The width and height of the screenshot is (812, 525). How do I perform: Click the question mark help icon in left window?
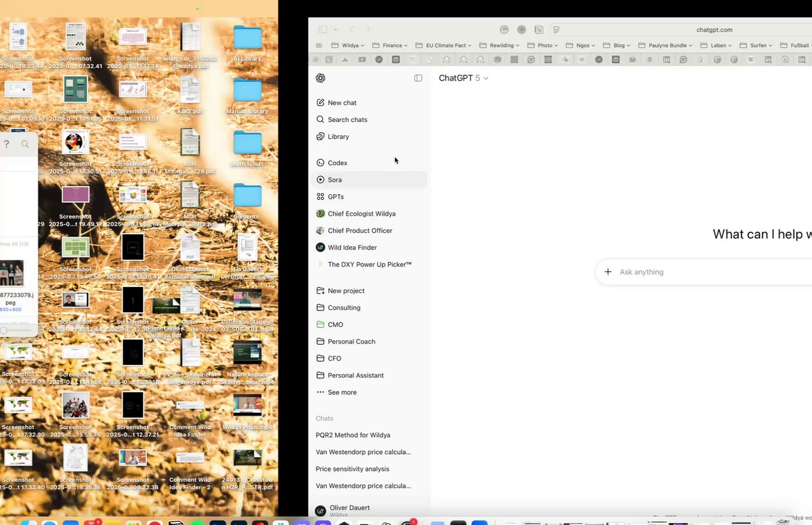point(7,144)
